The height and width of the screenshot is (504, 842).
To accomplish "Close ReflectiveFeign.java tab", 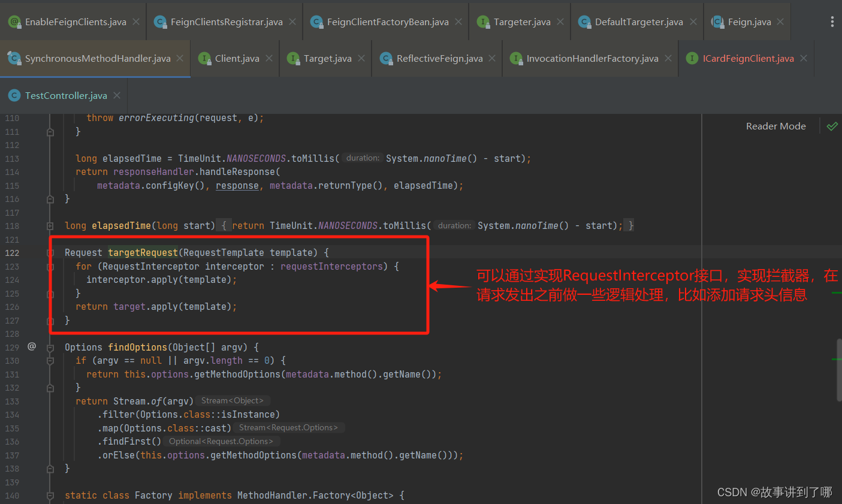I will point(492,58).
